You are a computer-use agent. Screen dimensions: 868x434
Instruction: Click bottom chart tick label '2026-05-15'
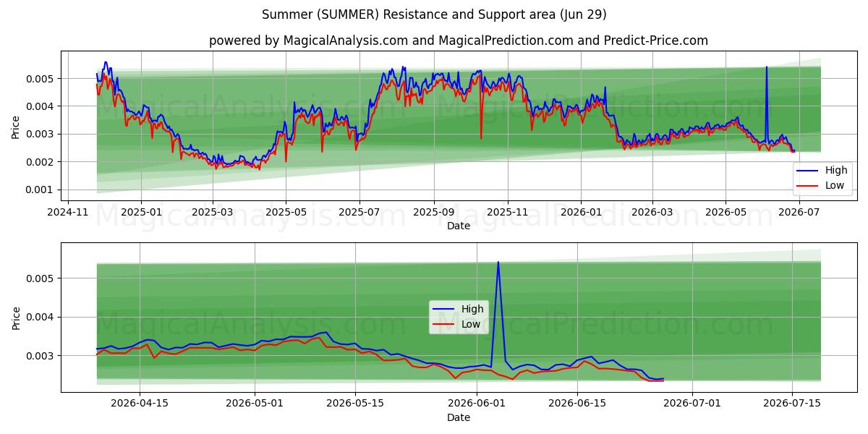pos(355,403)
